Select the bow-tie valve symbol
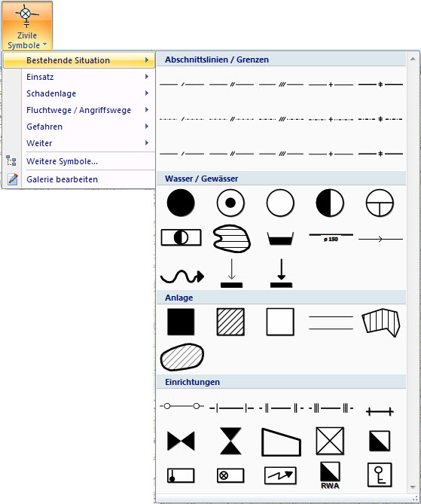The image size is (421, 504). (181, 441)
